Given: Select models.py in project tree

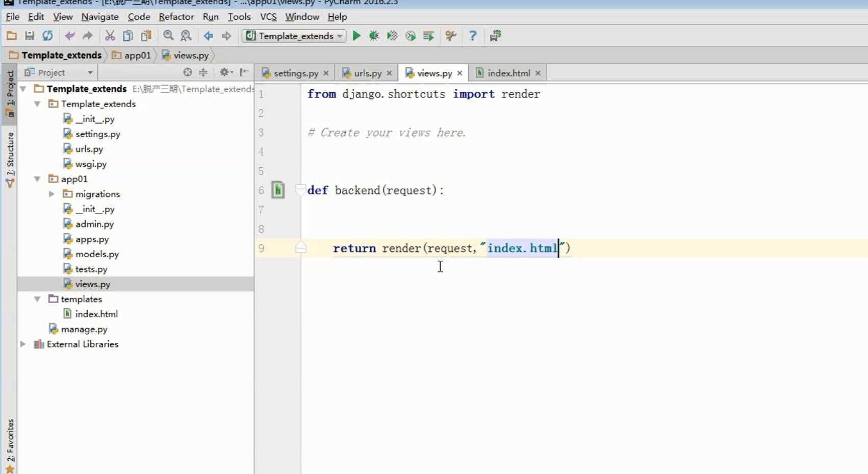Looking at the screenshot, I should click(97, 254).
